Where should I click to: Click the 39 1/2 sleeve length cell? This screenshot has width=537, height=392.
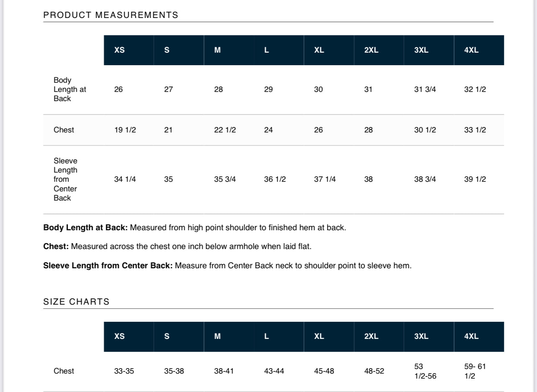click(x=475, y=179)
